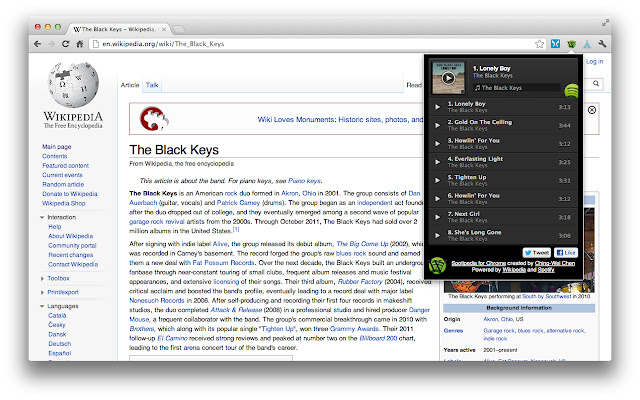Play track 3 Howlin' For You

click(x=437, y=144)
